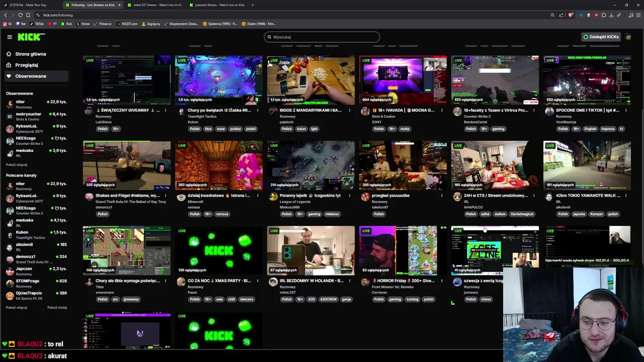Open the new tab plus button

[x=252, y=5]
